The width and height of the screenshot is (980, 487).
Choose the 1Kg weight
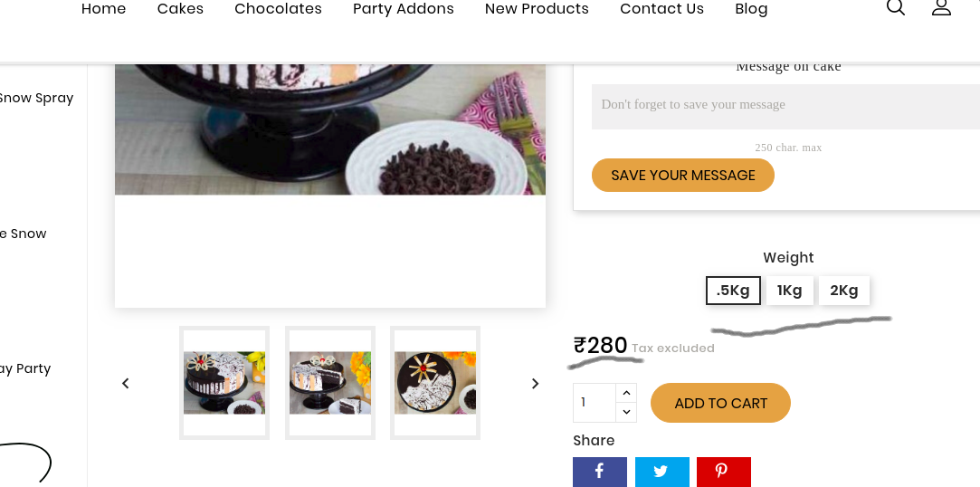pos(789,291)
